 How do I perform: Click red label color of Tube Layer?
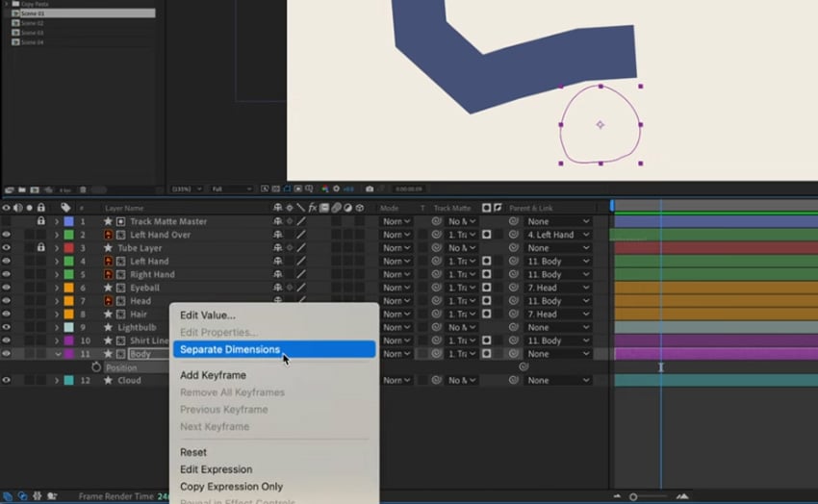point(68,248)
